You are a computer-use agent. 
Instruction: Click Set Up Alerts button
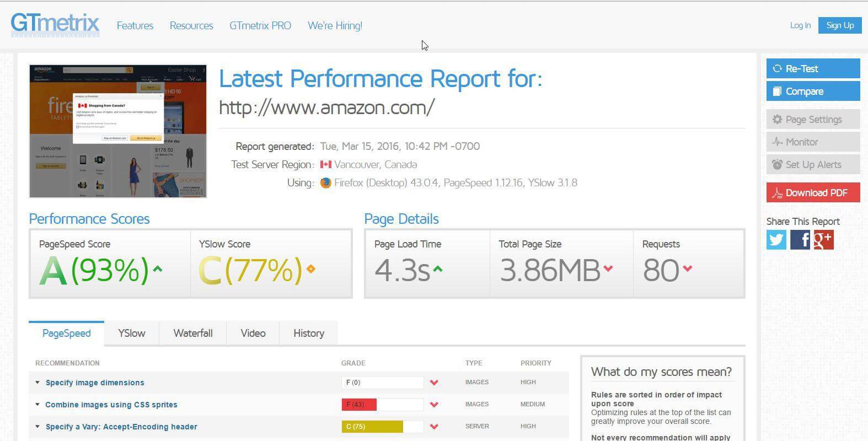coord(813,165)
